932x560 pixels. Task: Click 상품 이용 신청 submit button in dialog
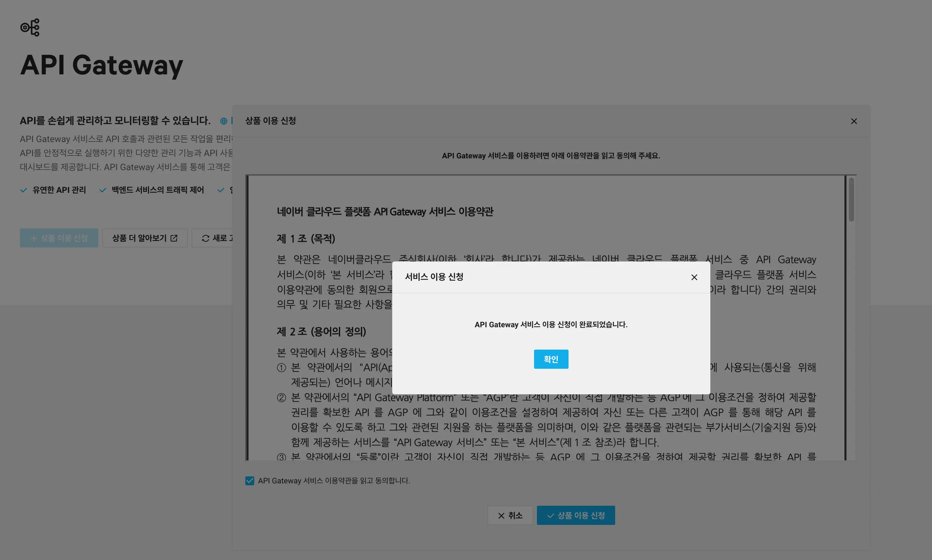[x=576, y=516]
